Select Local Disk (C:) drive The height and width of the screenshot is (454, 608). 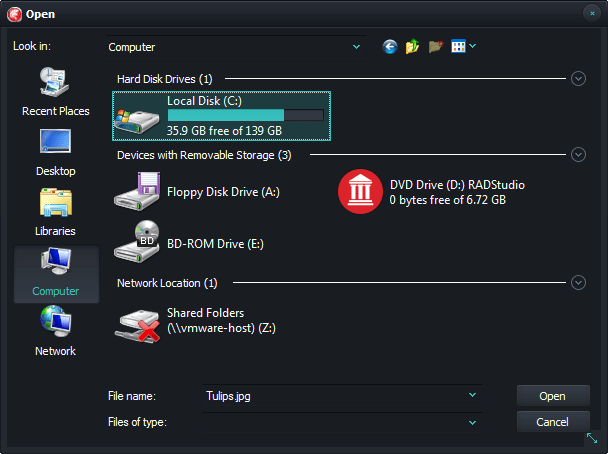pyautogui.click(x=222, y=116)
